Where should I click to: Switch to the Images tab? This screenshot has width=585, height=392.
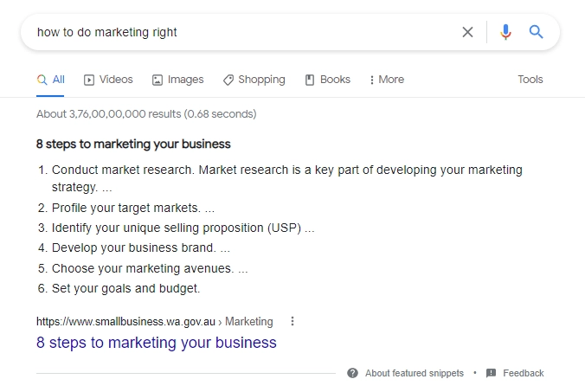click(178, 80)
